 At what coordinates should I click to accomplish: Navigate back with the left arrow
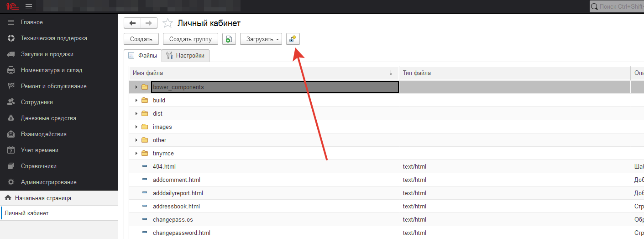132,23
